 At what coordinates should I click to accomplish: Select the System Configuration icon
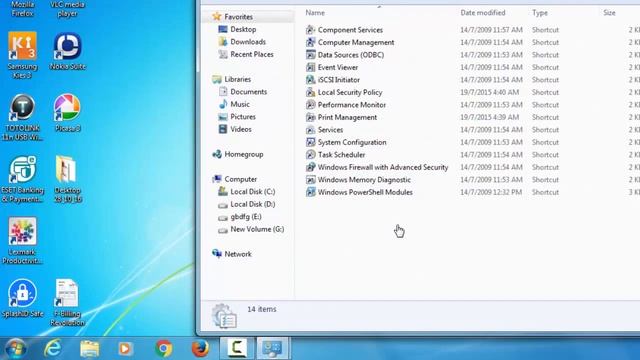[x=311, y=142]
